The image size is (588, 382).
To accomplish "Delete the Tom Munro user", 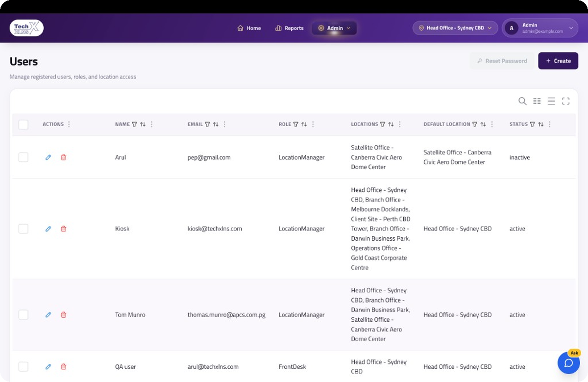I will click(x=63, y=315).
